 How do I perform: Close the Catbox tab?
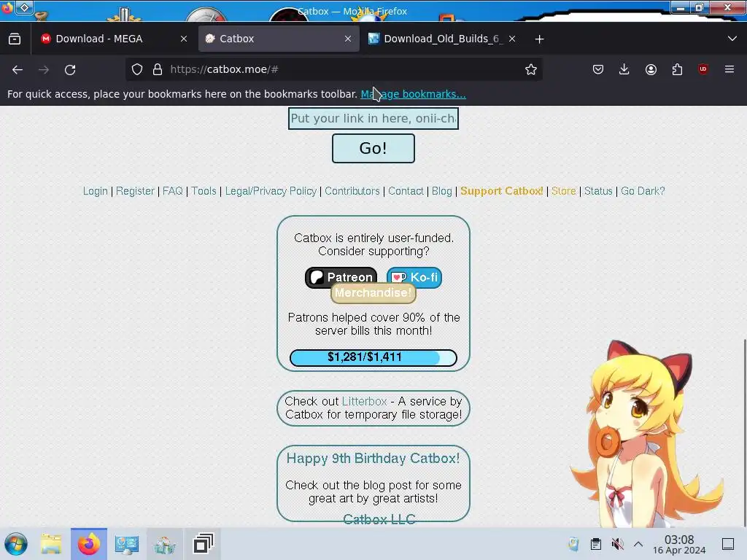coord(348,39)
